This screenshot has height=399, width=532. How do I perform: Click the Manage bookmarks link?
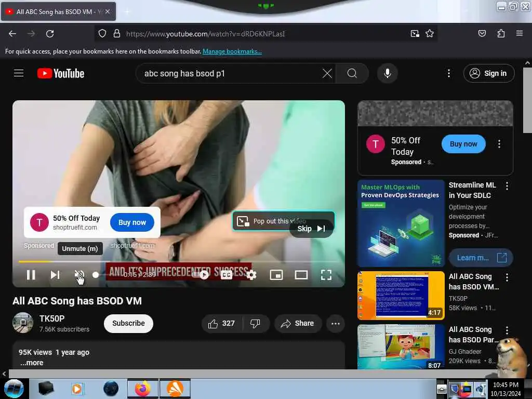tap(232, 51)
